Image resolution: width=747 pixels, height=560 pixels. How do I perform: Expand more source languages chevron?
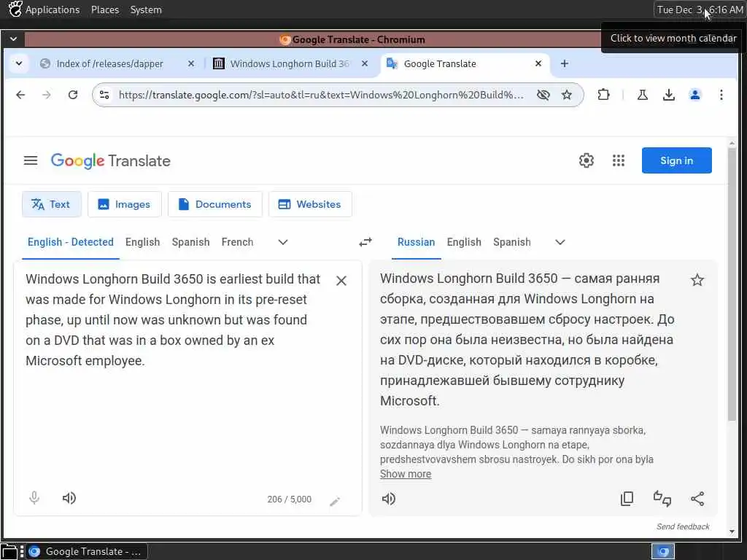tap(283, 242)
